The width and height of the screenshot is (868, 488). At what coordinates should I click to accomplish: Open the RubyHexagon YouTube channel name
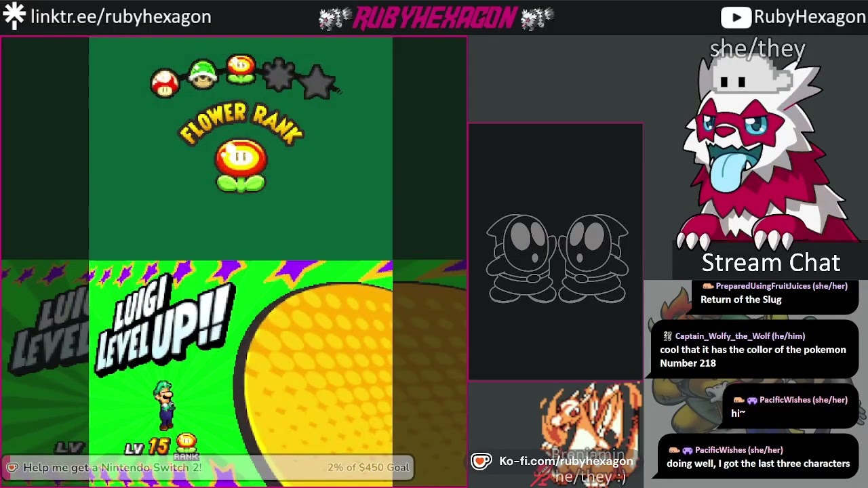tap(809, 17)
